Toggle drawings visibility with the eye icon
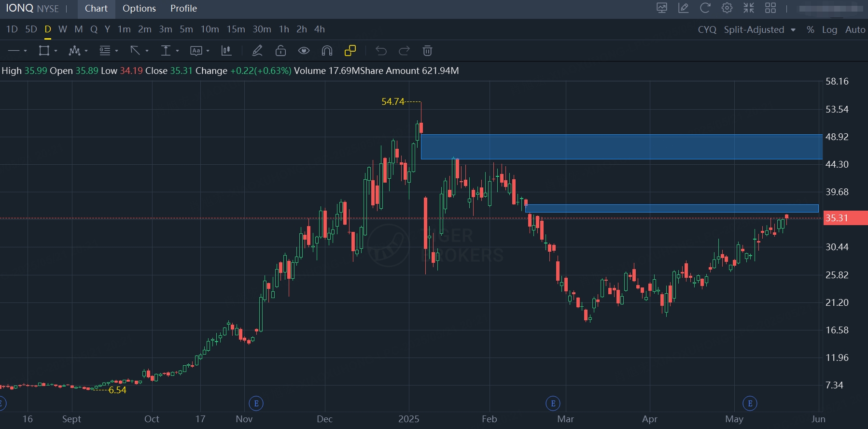The image size is (868, 429). click(304, 51)
